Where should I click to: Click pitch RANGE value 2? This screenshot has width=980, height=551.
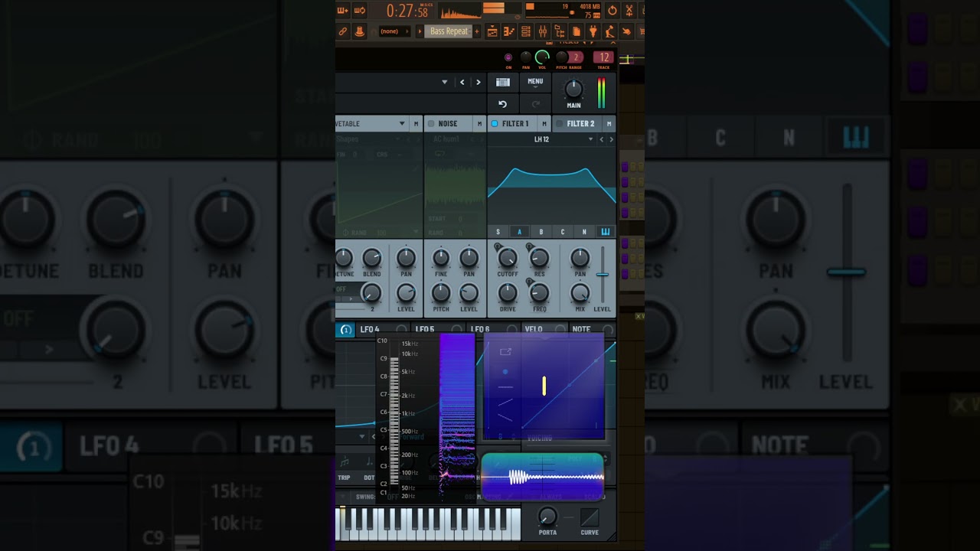click(x=576, y=57)
